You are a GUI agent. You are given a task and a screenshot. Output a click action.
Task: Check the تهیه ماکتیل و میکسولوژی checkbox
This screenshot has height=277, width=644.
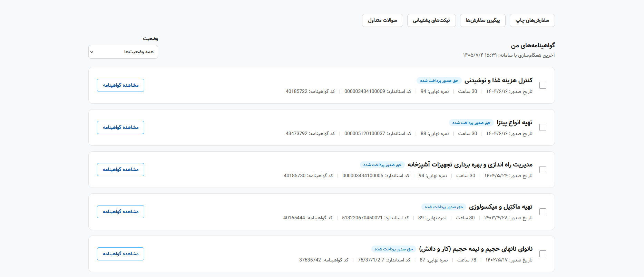click(x=543, y=212)
